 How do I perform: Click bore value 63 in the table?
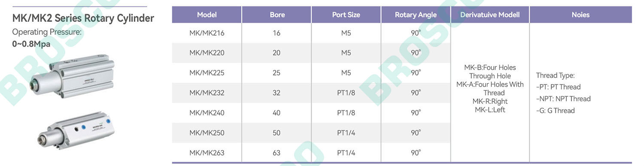click(276, 153)
